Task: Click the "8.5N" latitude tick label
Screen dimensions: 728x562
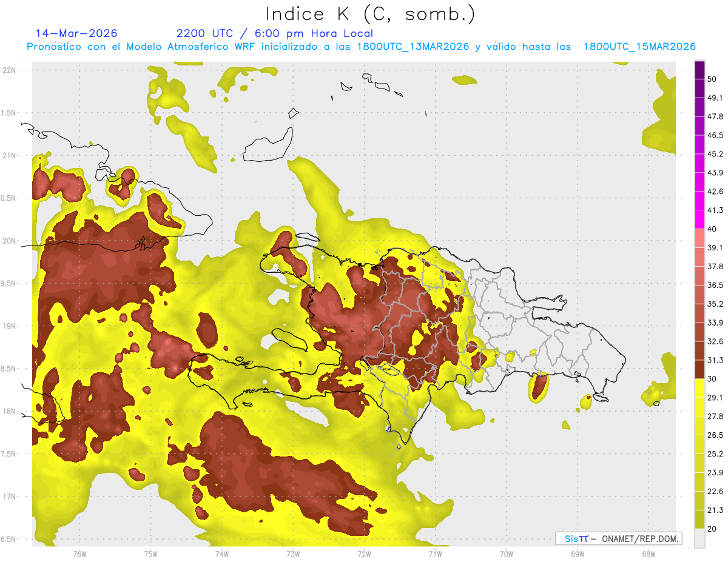Action: pos(8,369)
